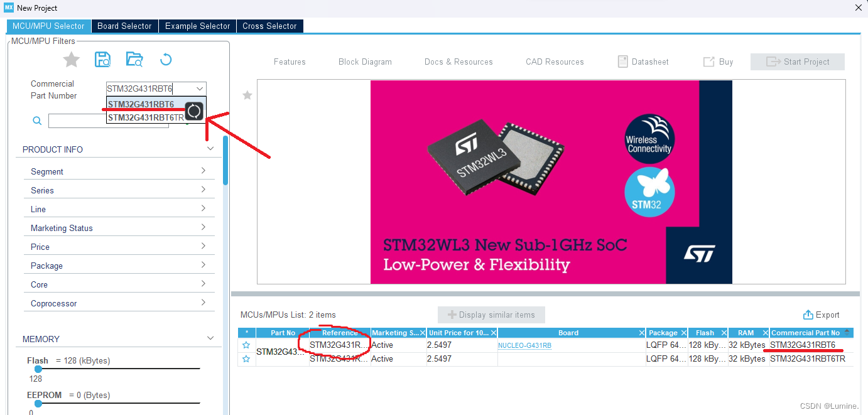Viewport: 868px width, 415px height.
Task: Close the New Project window
Action: coord(859,8)
